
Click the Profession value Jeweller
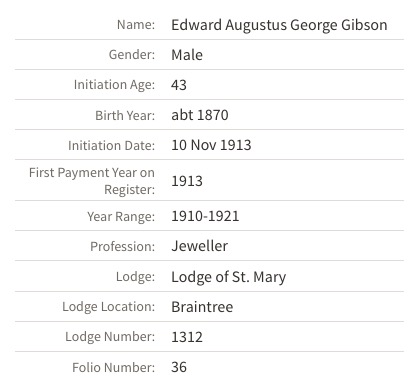(x=199, y=246)
